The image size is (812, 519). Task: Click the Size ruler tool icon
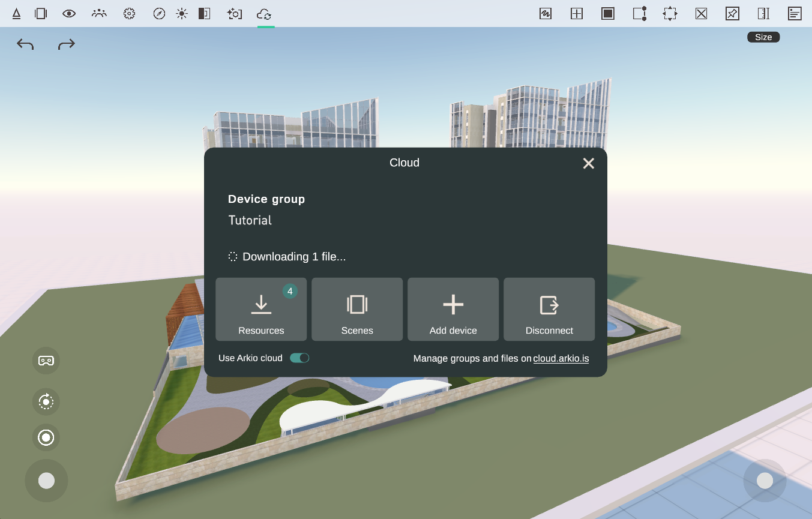(763, 14)
